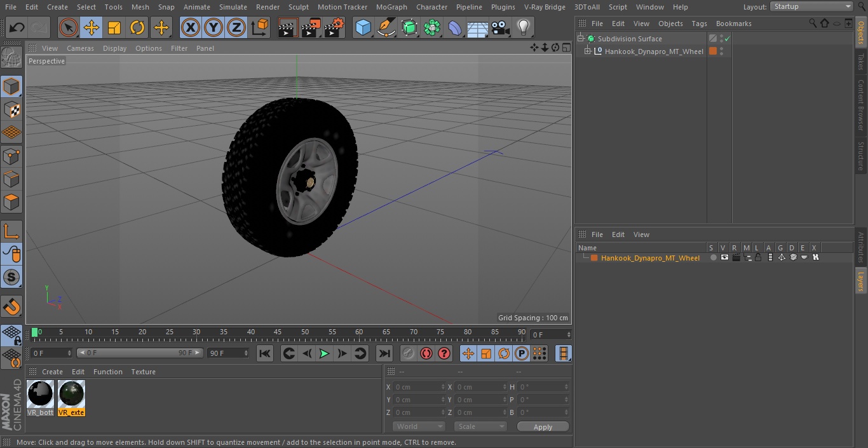This screenshot has width=868, height=448.
Task: Add a Light object icon
Action: [x=523, y=27]
